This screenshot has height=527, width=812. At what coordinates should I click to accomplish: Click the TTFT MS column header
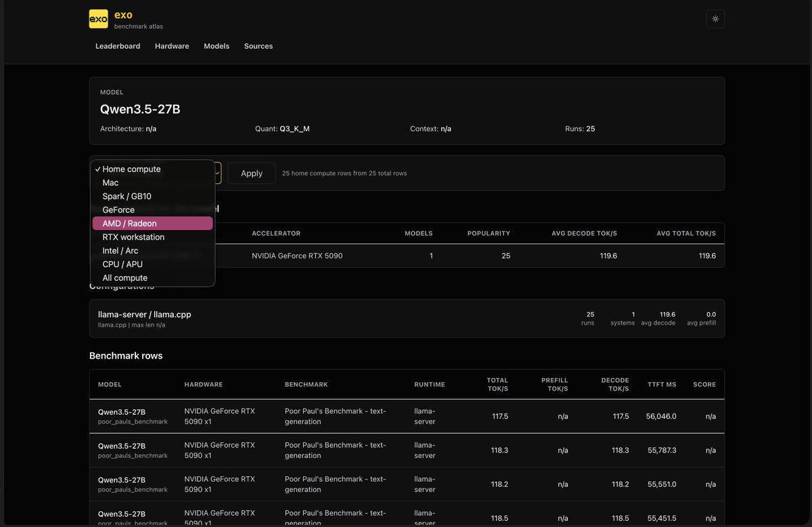[661, 384]
